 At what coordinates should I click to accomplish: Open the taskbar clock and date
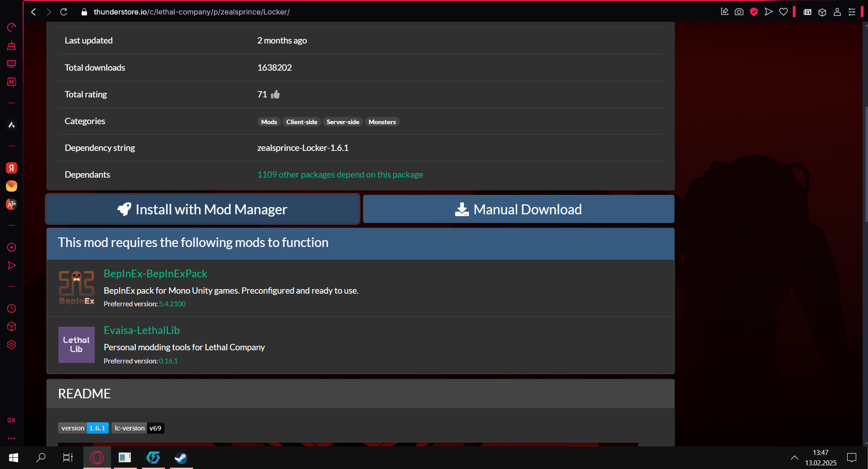coord(821,458)
